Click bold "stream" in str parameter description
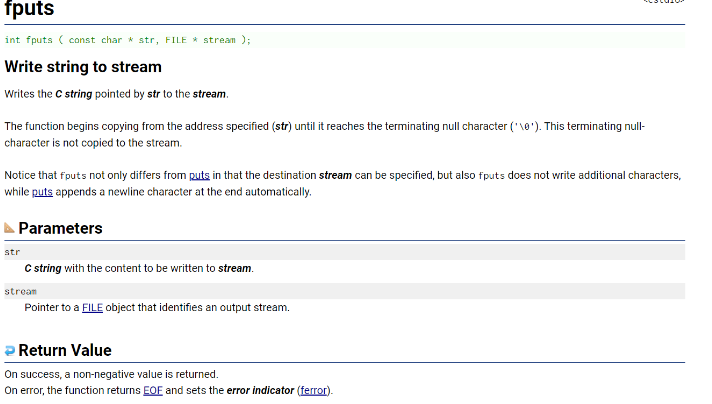 tap(234, 268)
